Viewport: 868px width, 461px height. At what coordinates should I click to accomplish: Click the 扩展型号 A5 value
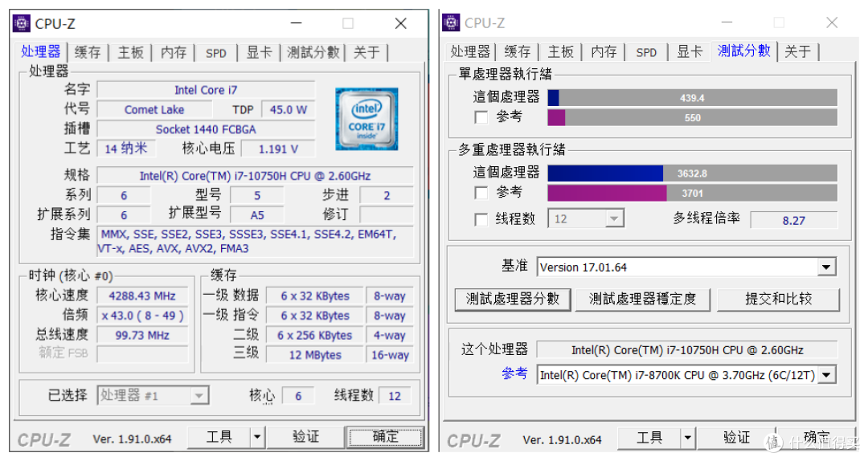pos(257,214)
